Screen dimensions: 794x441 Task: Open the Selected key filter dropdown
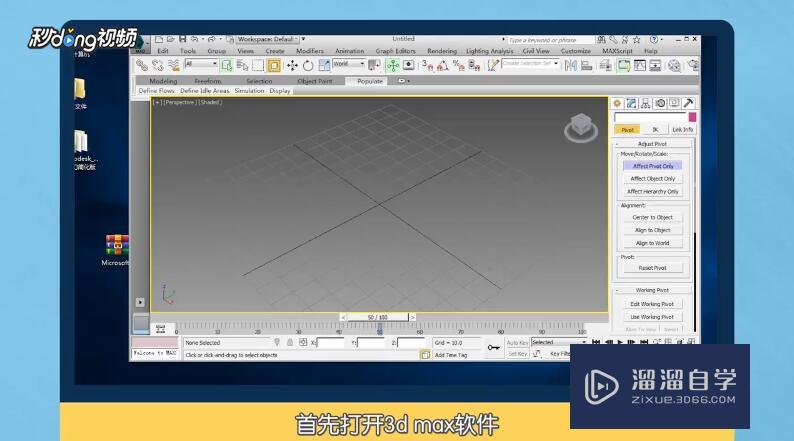click(x=559, y=342)
